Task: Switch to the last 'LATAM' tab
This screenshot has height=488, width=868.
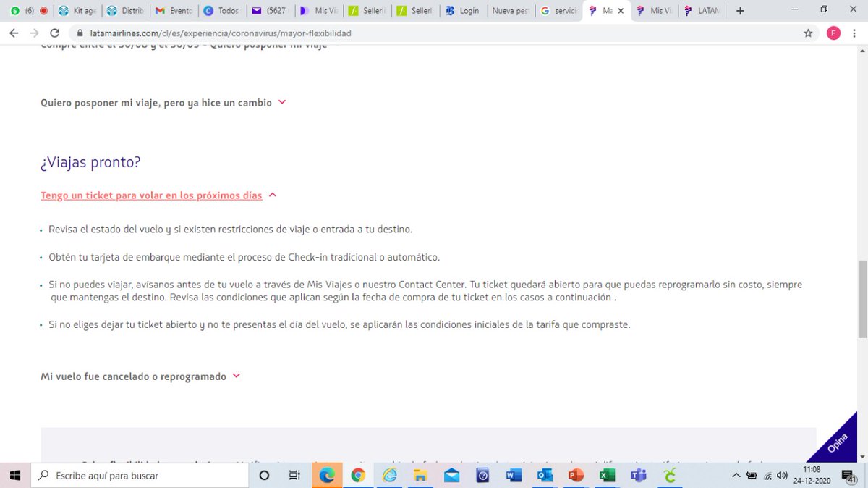Action: [x=703, y=11]
